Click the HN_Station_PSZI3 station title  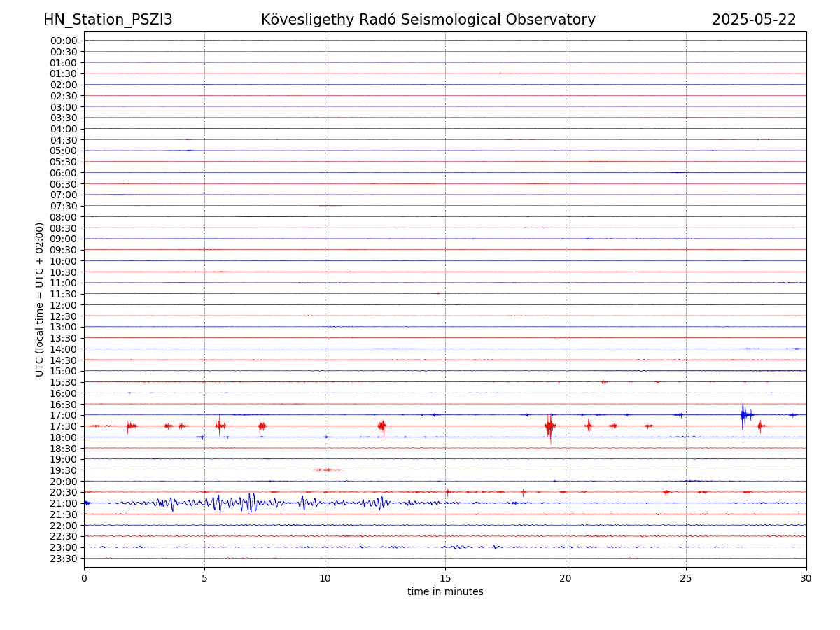point(108,20)
